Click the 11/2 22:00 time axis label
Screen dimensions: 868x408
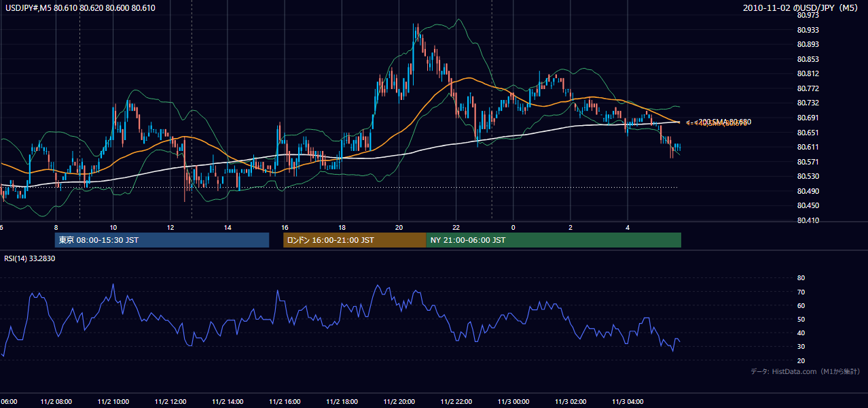tap(456, 402)
